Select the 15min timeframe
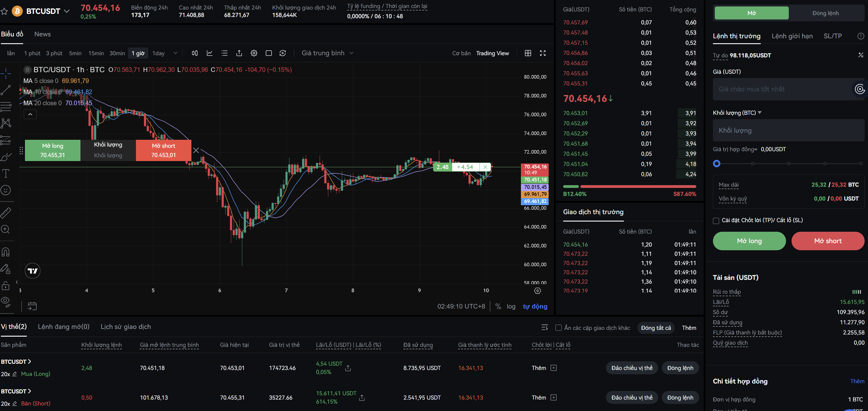The height and width of the screenshot is (411, 868). (x=96, y=53)
